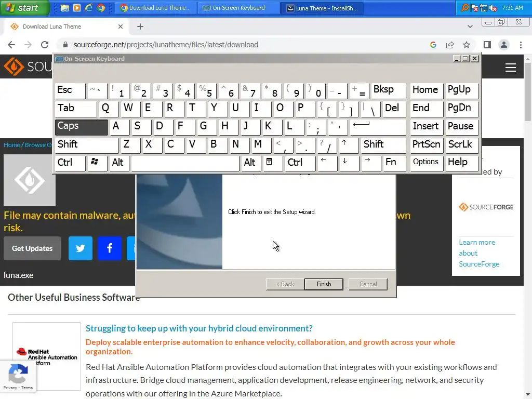Click the Get Updates button
The height and width of the screenshot is (399, 532).
tap(32, 248)
